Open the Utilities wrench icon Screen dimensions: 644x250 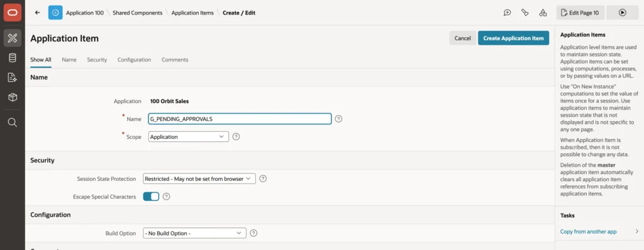[525, 13]
